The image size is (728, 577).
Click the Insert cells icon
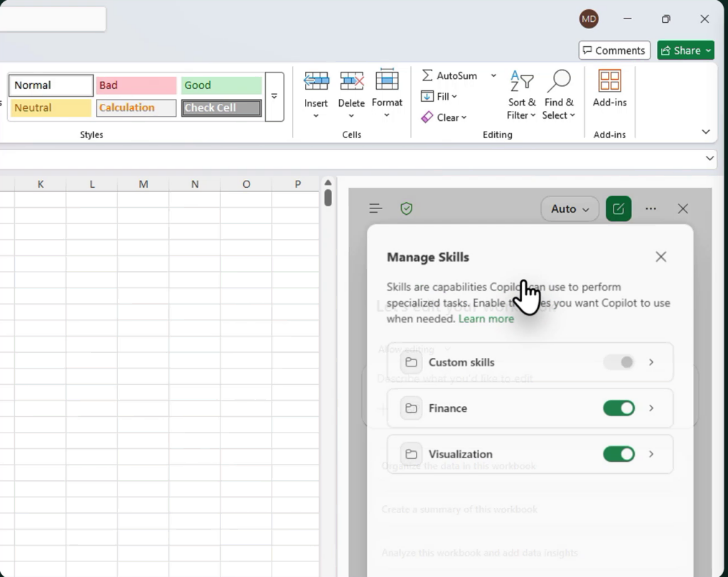point(316,81)
